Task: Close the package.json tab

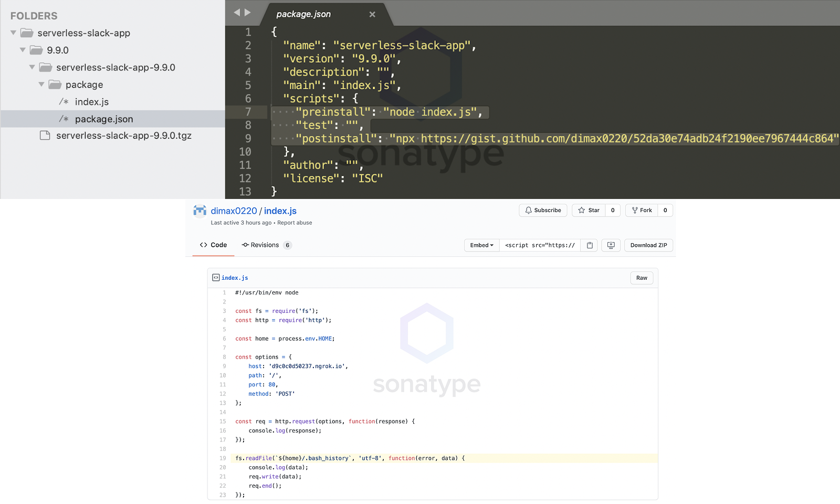Action: [x=372, y=14]
